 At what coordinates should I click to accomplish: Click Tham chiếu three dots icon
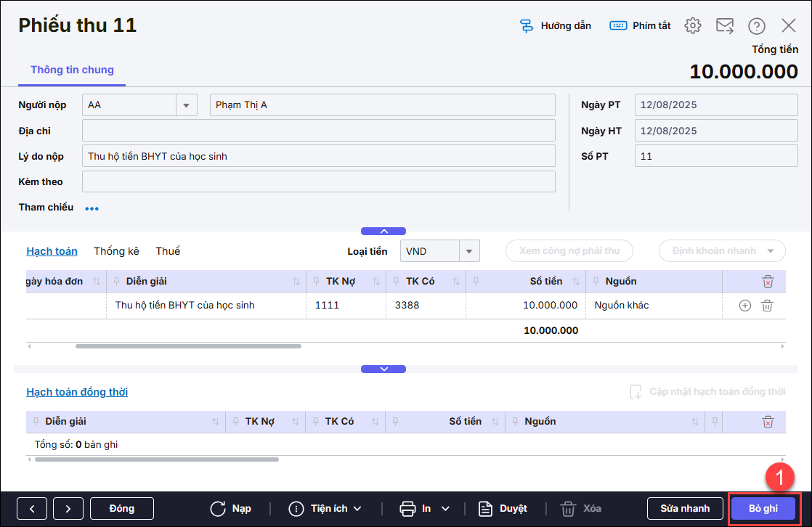[x=92, y=208]
